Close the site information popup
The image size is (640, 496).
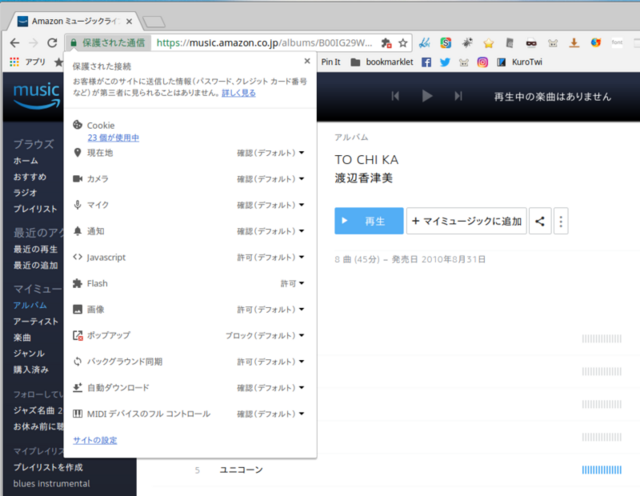307,61
